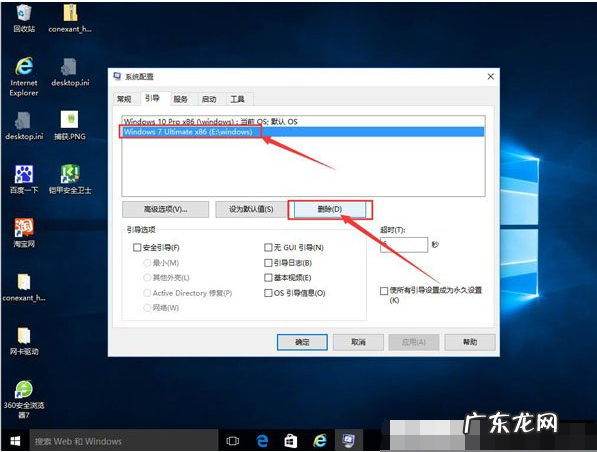Click the 删除(D) button

coord(330,209)
